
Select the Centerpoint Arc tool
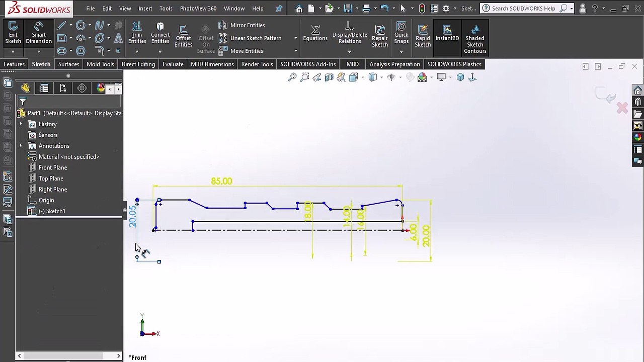[80, 38]
